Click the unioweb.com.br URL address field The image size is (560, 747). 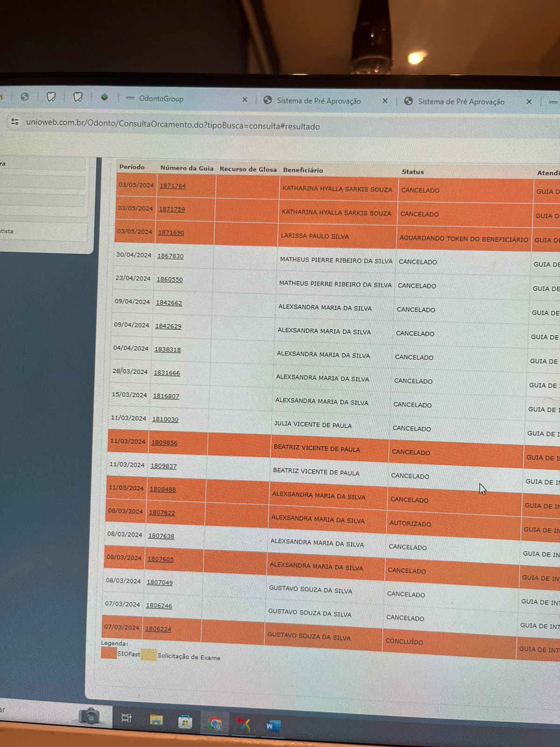click(173, 125)
